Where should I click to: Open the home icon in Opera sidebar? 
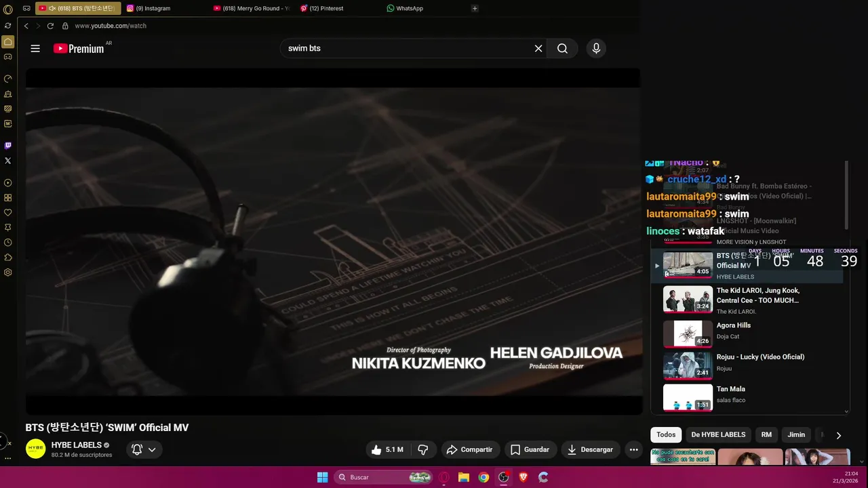tap(8, 41)
